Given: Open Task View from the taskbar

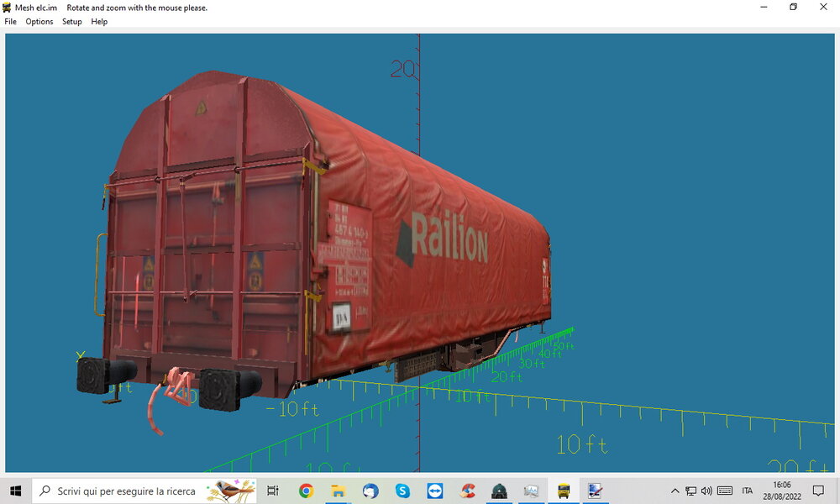Looking at the screenshot, I should [x=273, y=491].
